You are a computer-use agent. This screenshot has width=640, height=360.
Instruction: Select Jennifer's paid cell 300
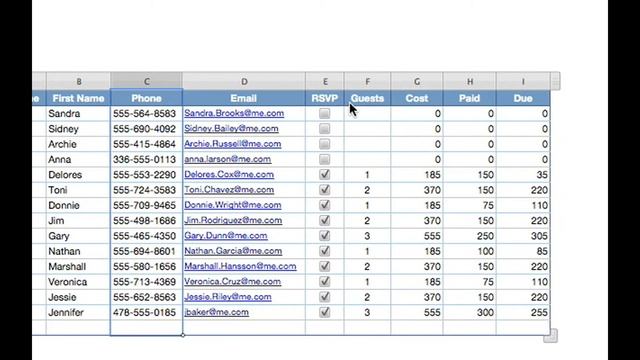pyautogui.click(x=470, y=312)
